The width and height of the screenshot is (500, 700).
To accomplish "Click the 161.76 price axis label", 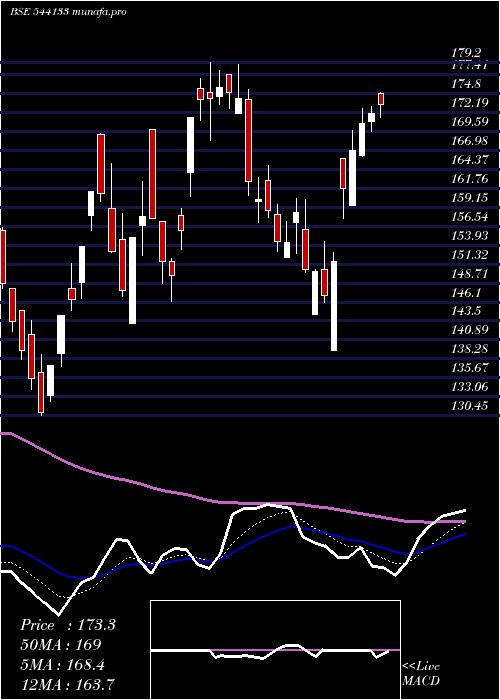I will tap(469, 179).
